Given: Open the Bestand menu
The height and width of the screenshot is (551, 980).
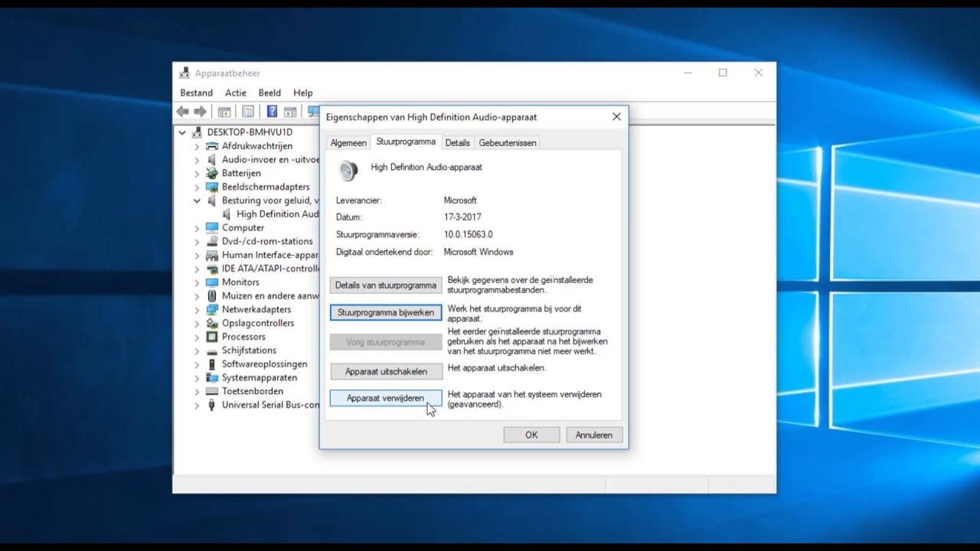Looking at the screenshot, I should pos(197,93).
